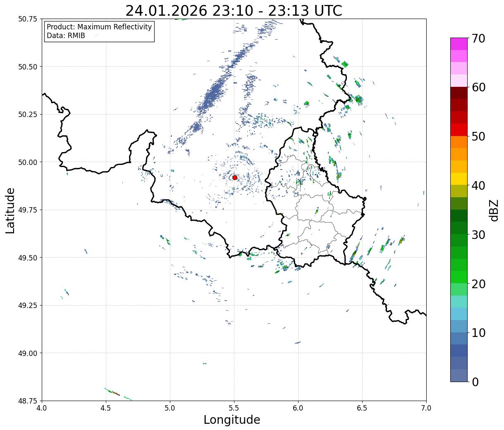Pick the slate blue swatch at colorbar bottom
The image size is (504, 430).
[459, 375]
